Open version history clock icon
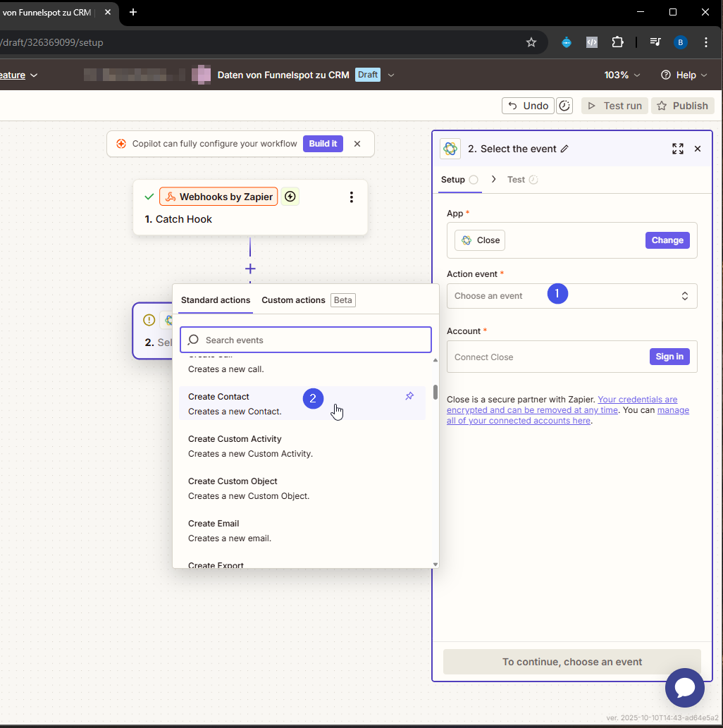Image resolution: width=723 pixels, height=728 pixels. [x=564, y=106]
